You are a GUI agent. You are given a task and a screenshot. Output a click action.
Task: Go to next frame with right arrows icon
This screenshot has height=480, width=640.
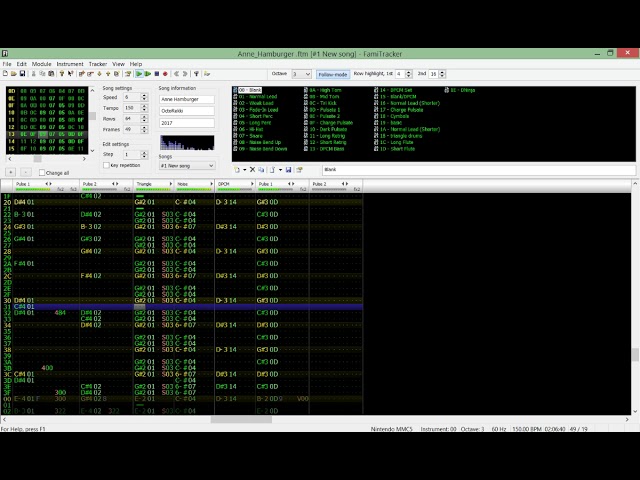[x=185, y=74]
